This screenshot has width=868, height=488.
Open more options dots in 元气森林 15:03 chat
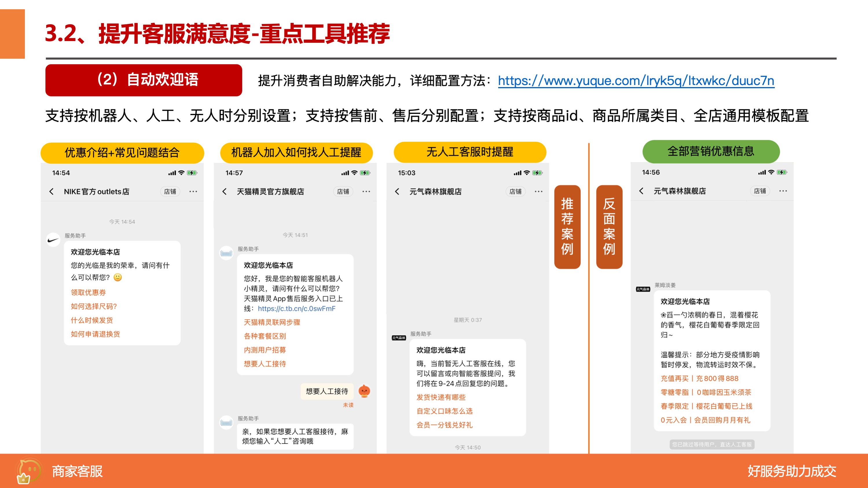pos(539,191)
